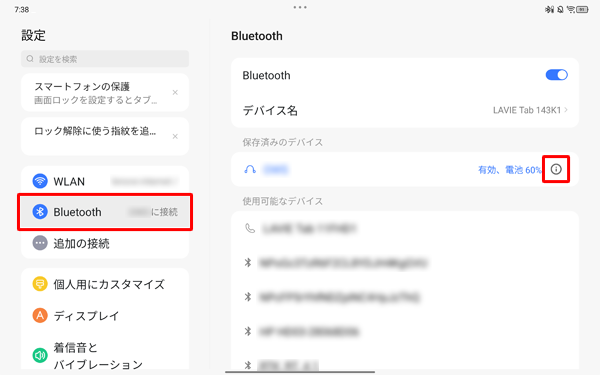Dismiss the スマートフォンの保護 suggestion card

point(175,92)
